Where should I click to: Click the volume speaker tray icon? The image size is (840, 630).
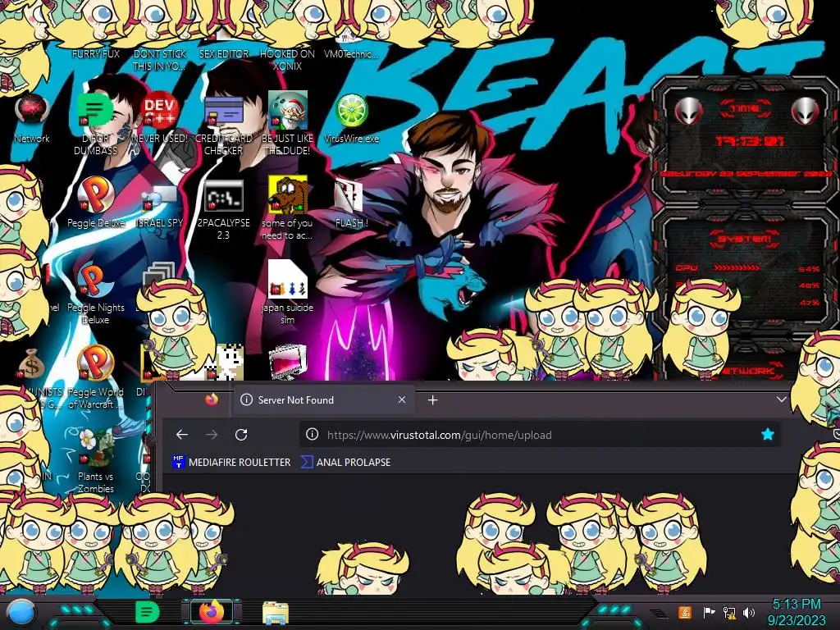(x=749, y=612)
